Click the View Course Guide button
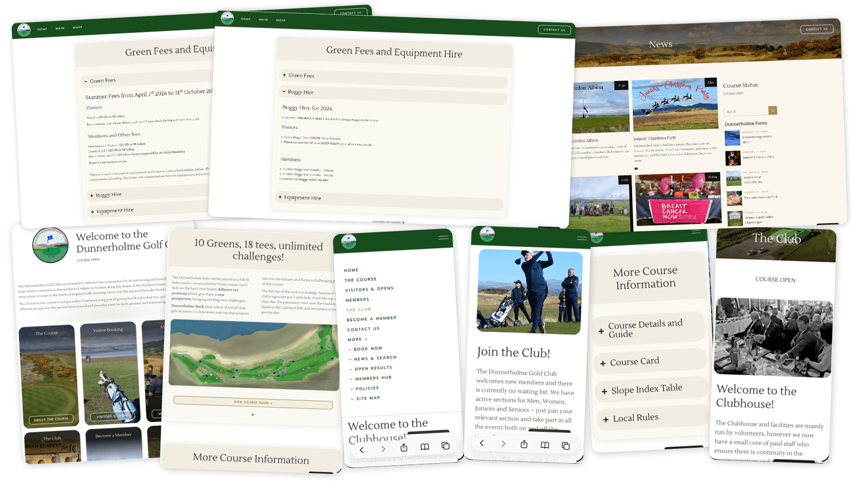868x488 pixels. point(253,402)
